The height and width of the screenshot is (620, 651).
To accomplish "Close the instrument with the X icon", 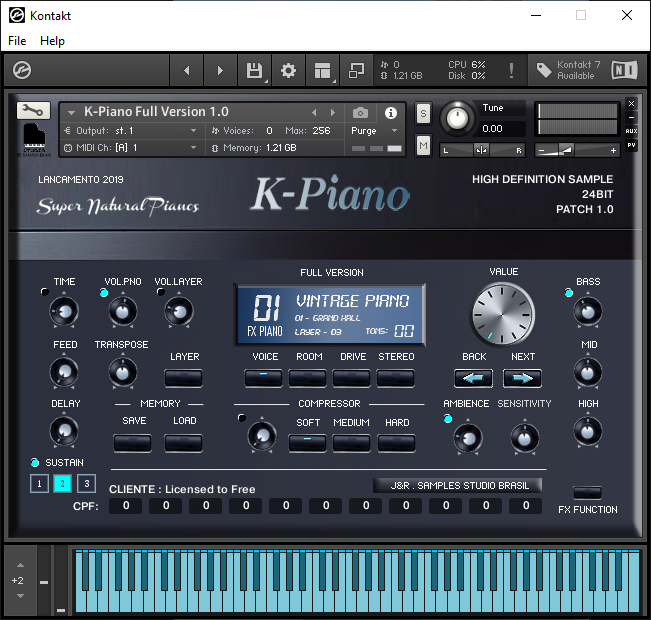I will coord(631,103).
